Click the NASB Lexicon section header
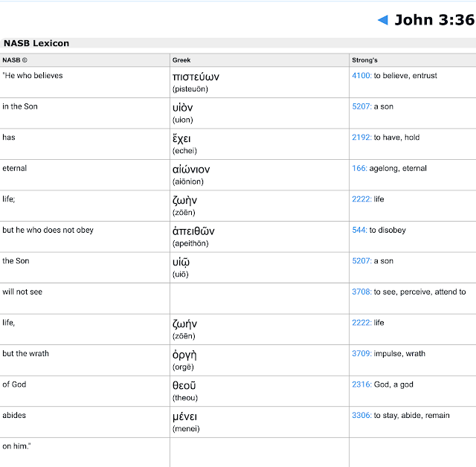Image resolution: width=476 pixels, height=467 pixels. 36,43
